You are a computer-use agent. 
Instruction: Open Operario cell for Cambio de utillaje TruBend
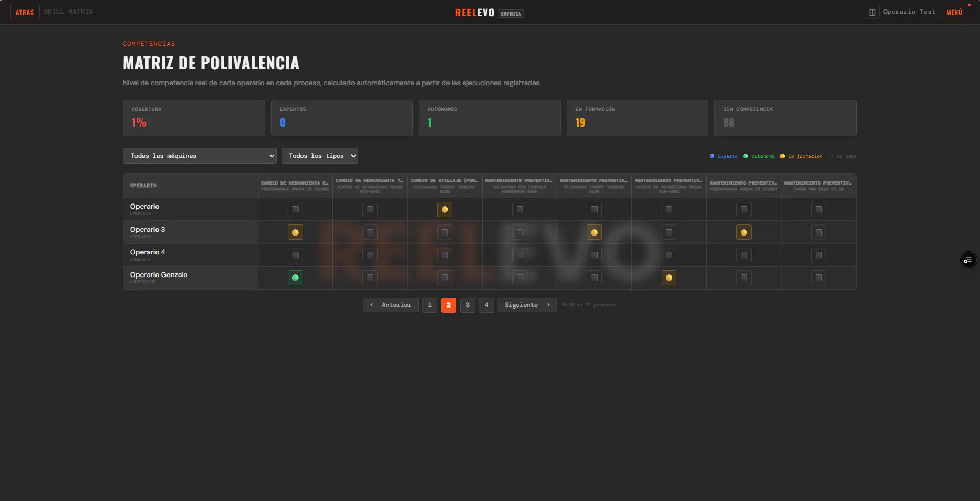click(445, 210)
